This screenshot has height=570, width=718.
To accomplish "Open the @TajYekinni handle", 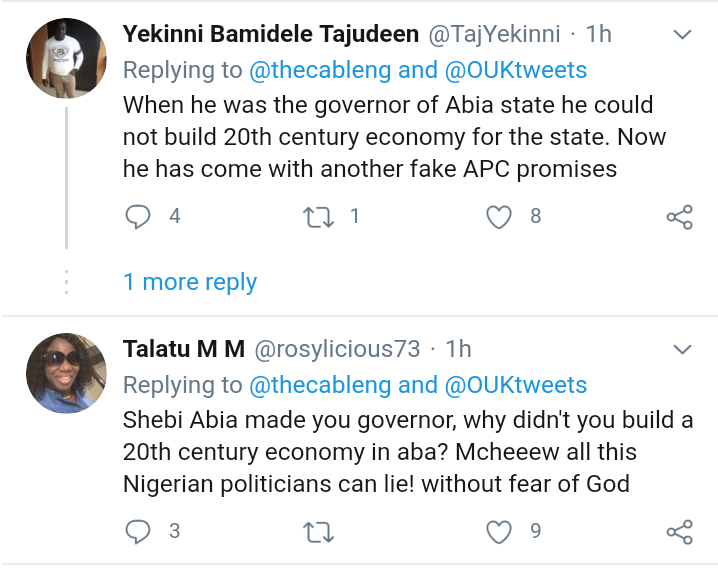I will (x=494, y=34).
